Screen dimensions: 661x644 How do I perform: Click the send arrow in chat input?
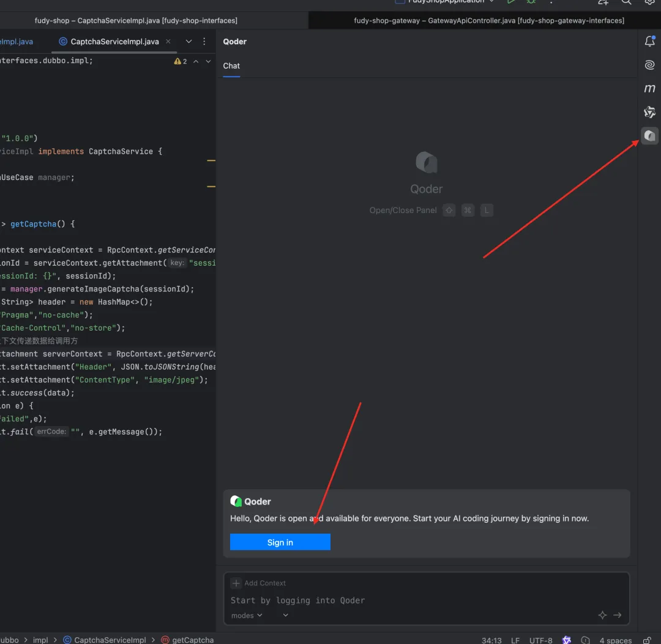[x=617, y=615]
